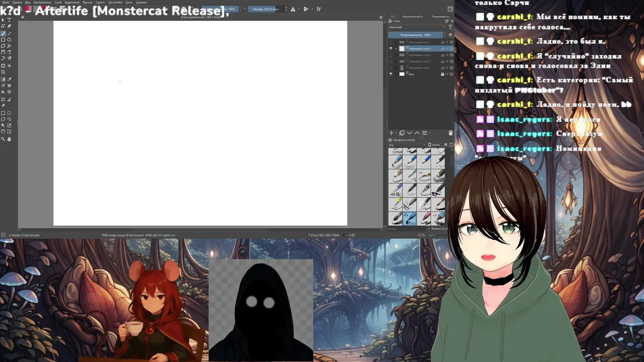Viewport: 644px width, 362px height.
Task: Select the Color Sampler eyedropper tool
Action: tap(9, 79)
